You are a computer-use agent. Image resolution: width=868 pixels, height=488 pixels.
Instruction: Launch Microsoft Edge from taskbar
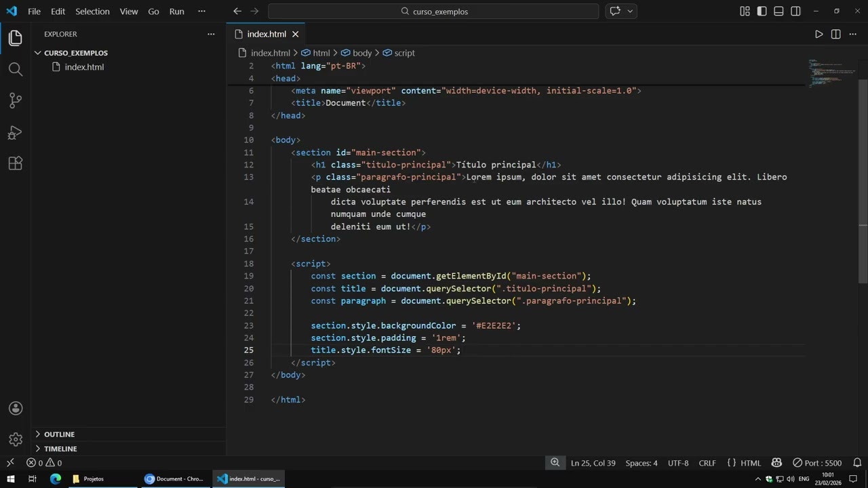(56, 479)
